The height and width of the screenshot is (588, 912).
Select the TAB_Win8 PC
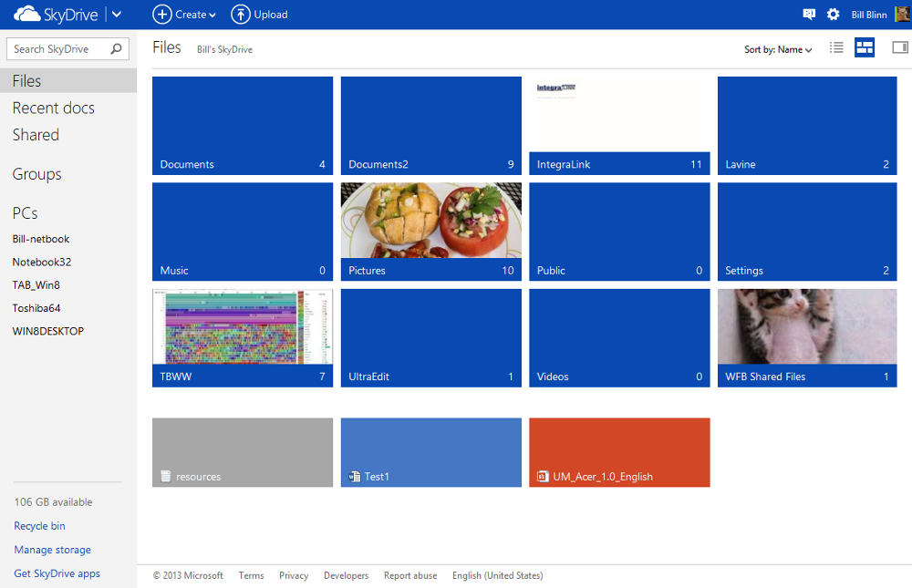[36, 285]
